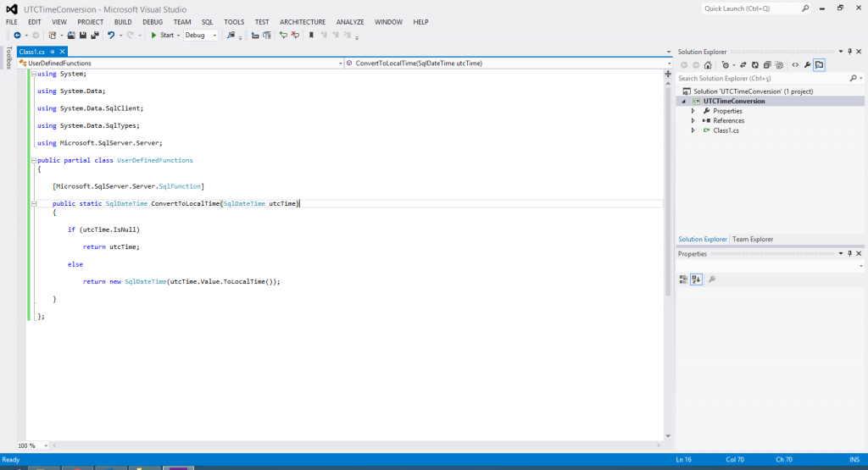The image size is (868, 470).
Task: Click the Pending Changes Filter icon
Action: 726,65
